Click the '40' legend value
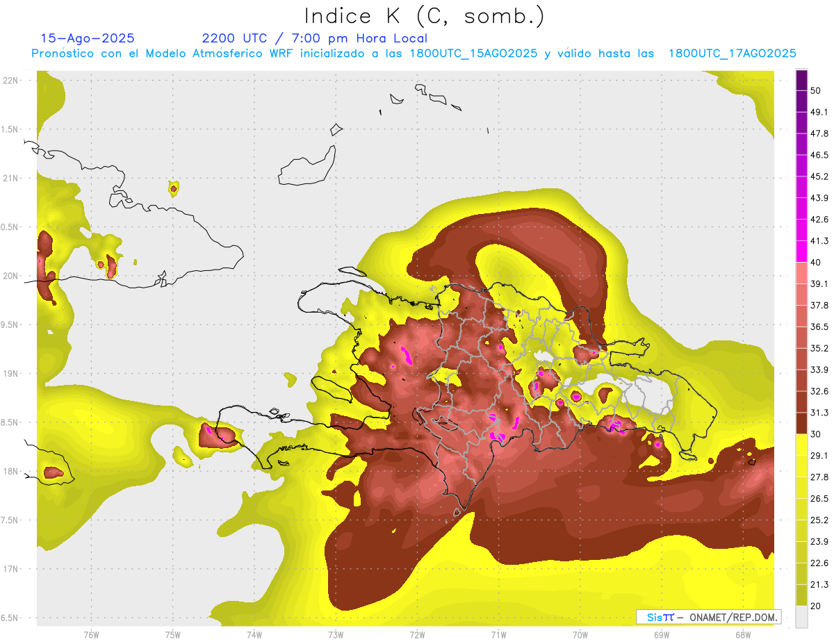 [816, 263]
